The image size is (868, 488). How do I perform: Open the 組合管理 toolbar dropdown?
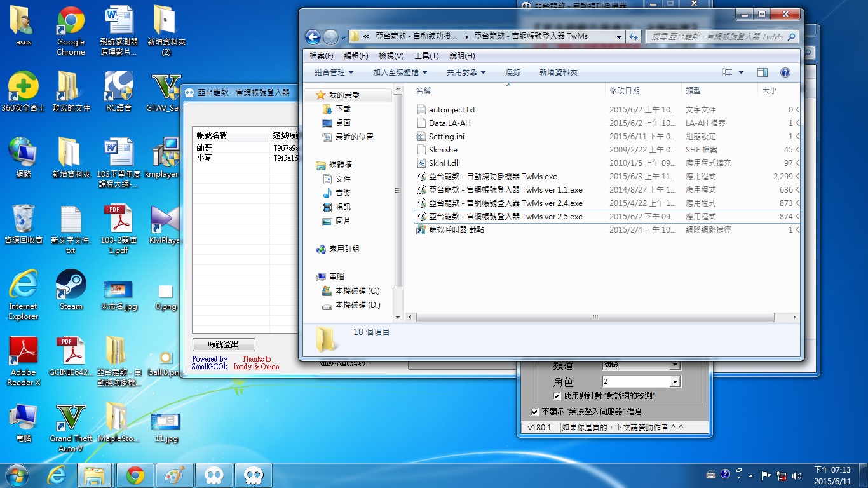click(334, 72)
